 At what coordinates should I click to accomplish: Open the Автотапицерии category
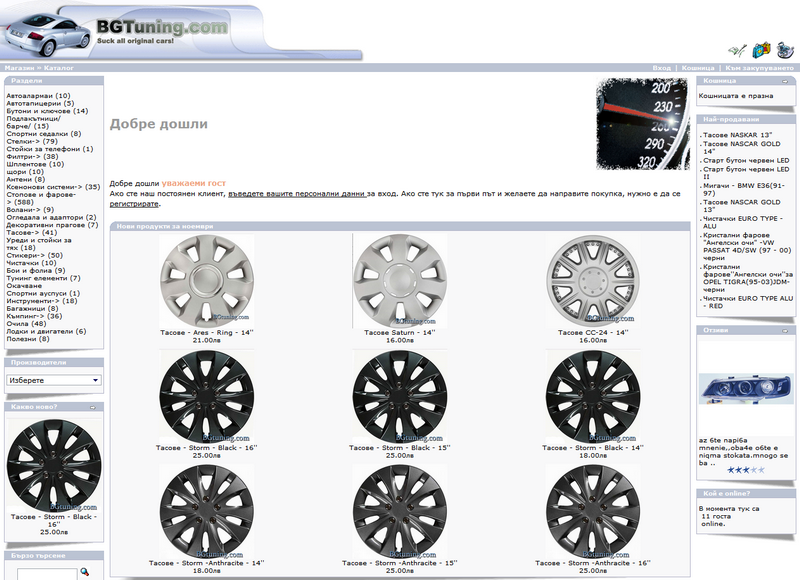coord(40,104)
